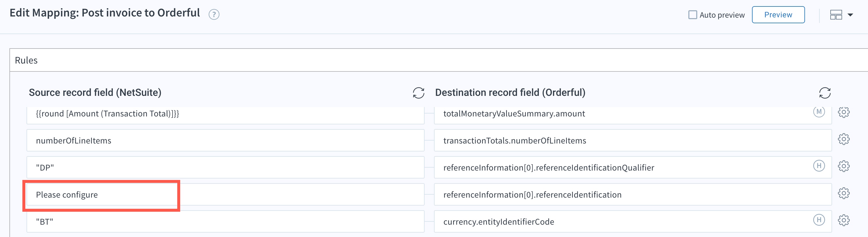Refresh the Orderful destination record fields
Image resolution: width=868 pixels, height=237 pixels.
click(824, 93)
